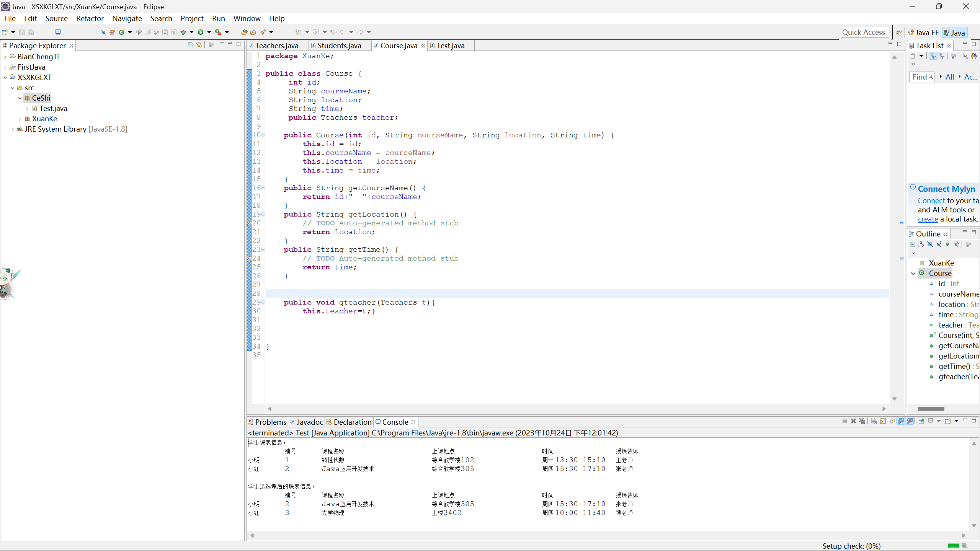Click the Debug icon on toolbar

point(183,32)
